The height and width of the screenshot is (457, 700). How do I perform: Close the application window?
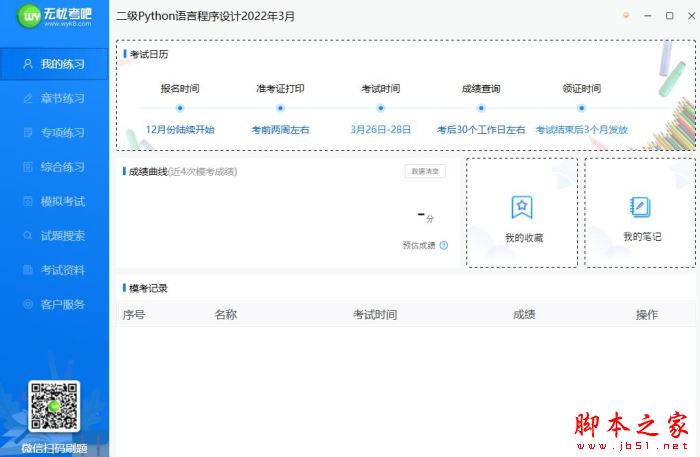[692, 16]
